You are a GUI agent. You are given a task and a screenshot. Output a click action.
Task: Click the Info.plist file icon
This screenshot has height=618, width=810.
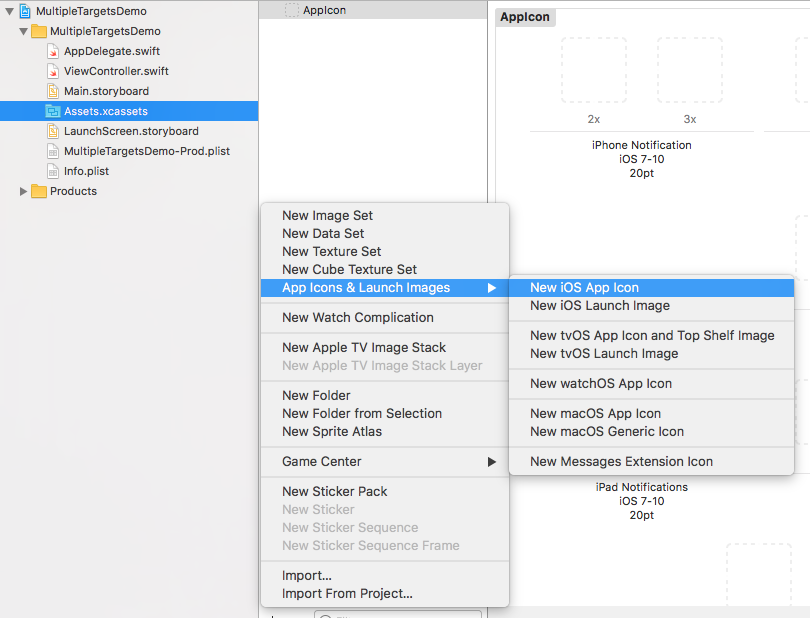[x=53, y=171]
